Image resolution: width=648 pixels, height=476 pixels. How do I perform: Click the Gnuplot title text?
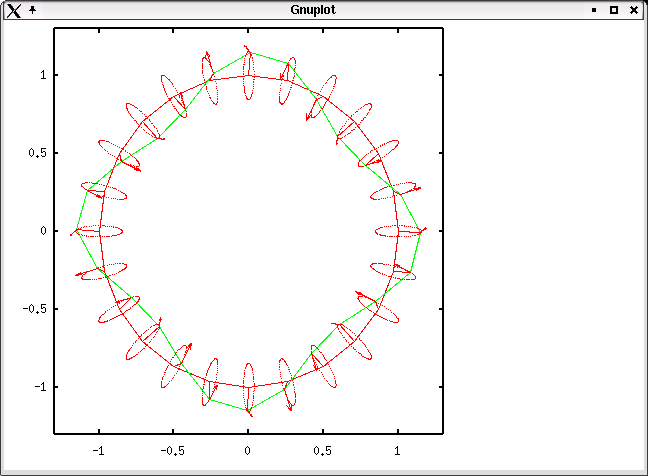click(311, 10)
